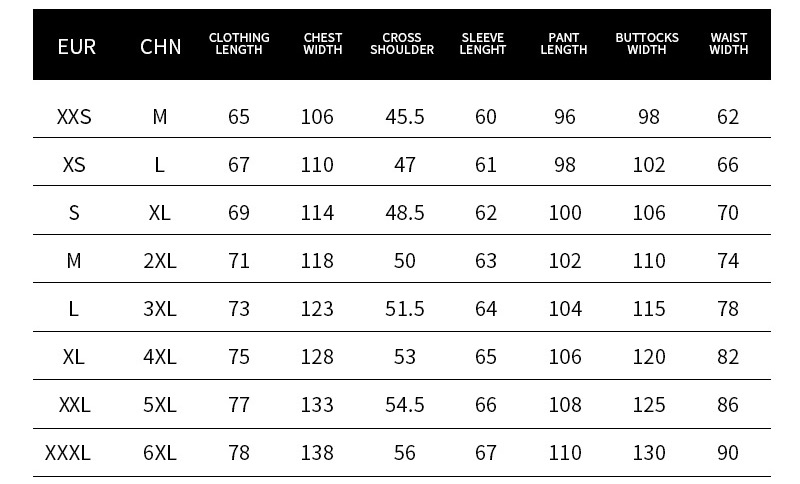
Task: Select buttocks width value 125
Action: 649,405
